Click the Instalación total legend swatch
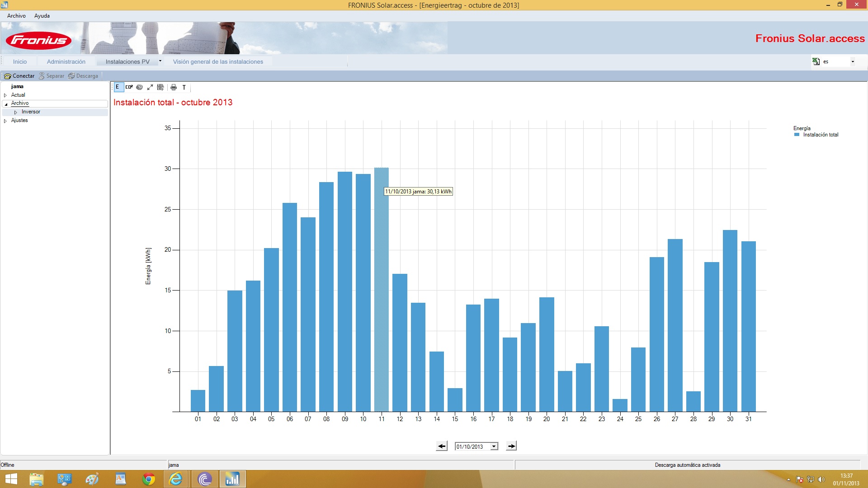 [797, 135]
